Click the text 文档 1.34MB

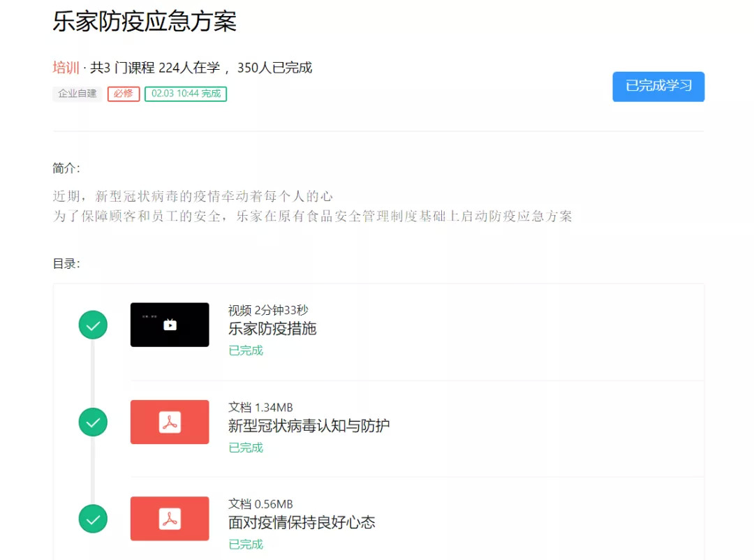tap(260, 408)
